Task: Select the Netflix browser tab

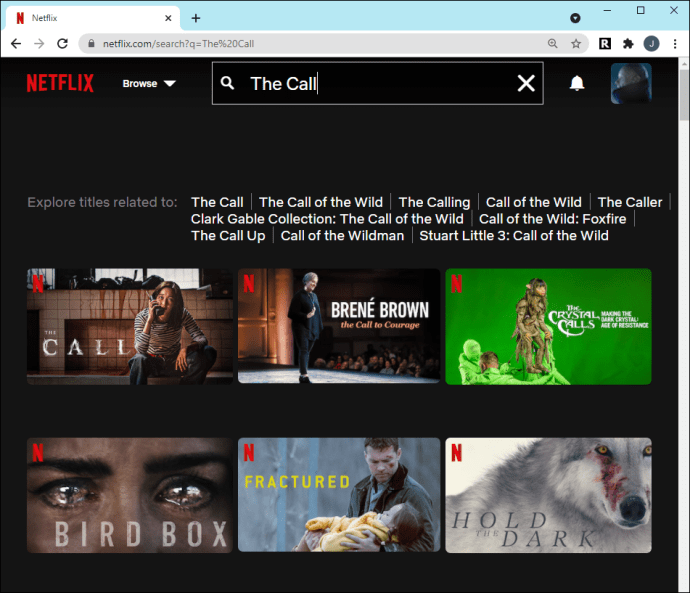Action: [92, 18]
